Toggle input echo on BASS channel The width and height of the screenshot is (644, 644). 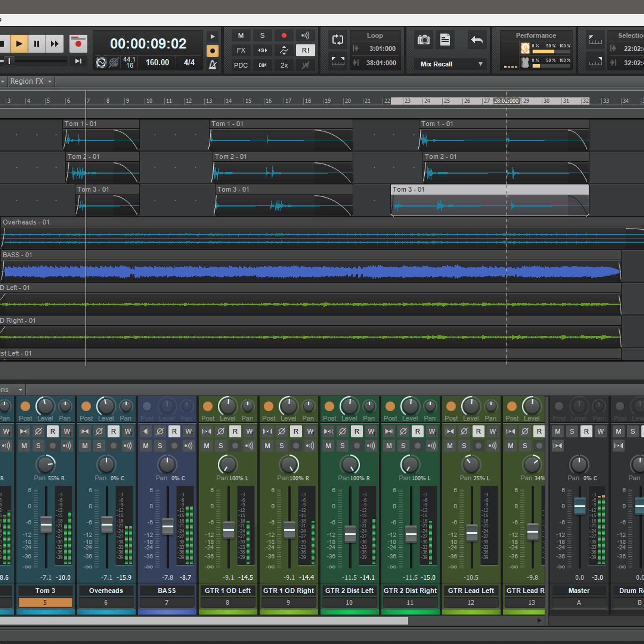pyautogui.click(x=188, y=446)
